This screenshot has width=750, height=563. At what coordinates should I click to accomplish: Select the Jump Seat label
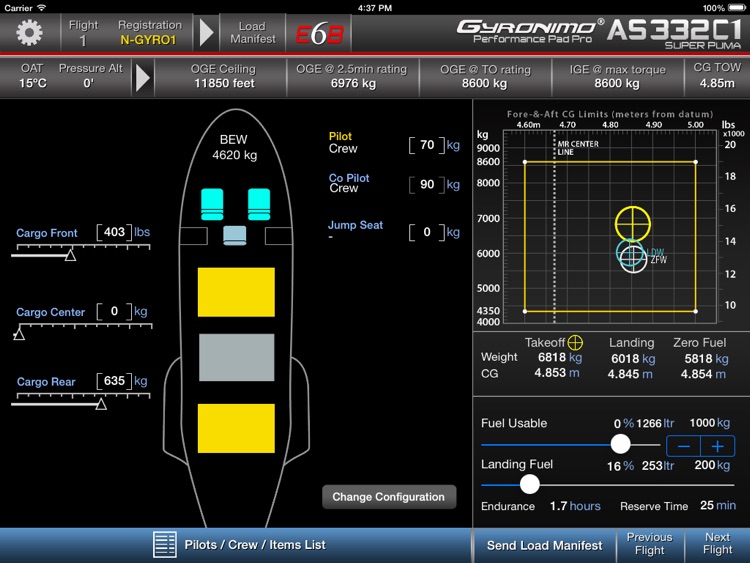pyautogui.click(x=355, y=225)
